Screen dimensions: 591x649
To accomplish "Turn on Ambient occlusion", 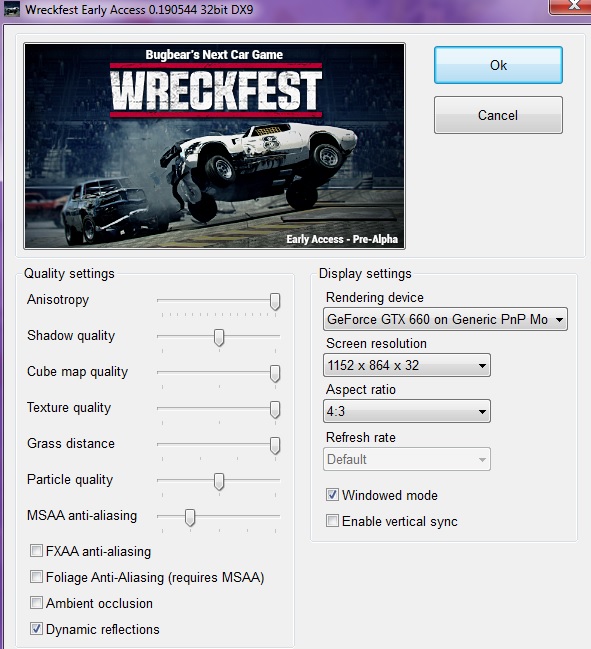I will point(36,603).
